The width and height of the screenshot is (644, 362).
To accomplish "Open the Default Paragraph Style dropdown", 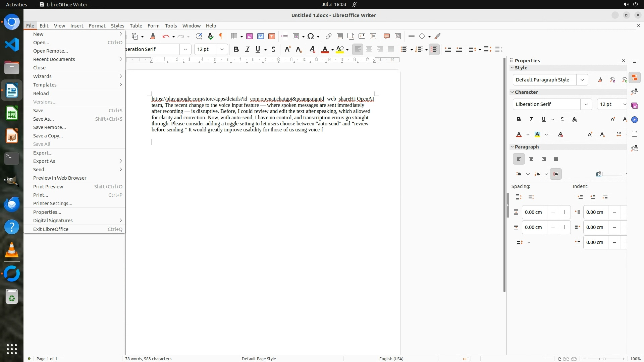I will pos(582,80).
